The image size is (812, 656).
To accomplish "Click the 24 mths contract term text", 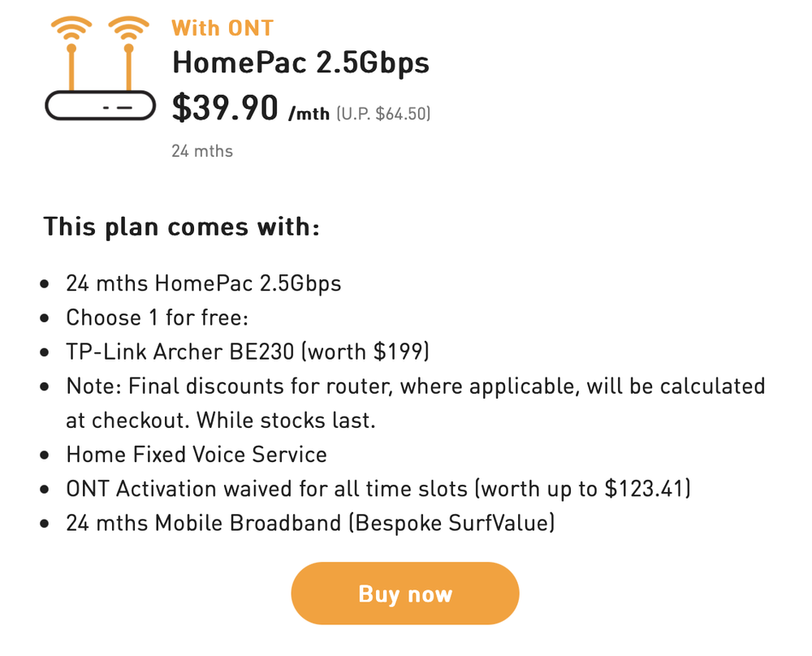I will [x=202, y=151].
